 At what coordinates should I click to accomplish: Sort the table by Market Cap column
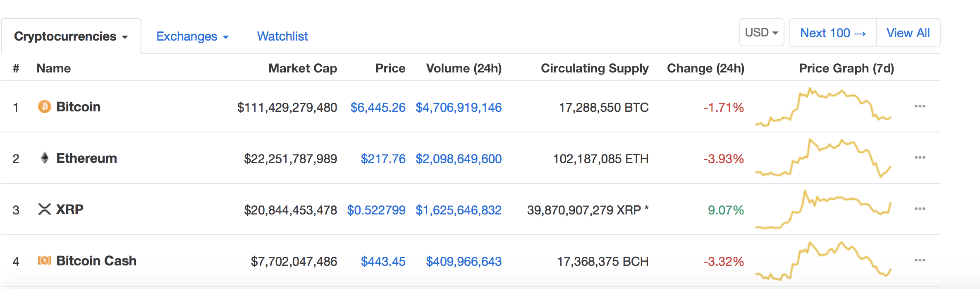[303, 68]
